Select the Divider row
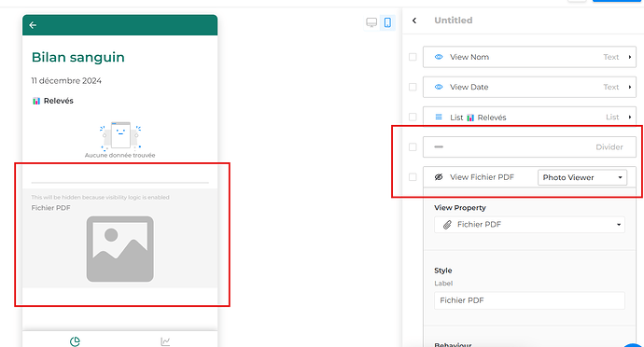This screenshot has height=347, width=644. coord(529,147)
